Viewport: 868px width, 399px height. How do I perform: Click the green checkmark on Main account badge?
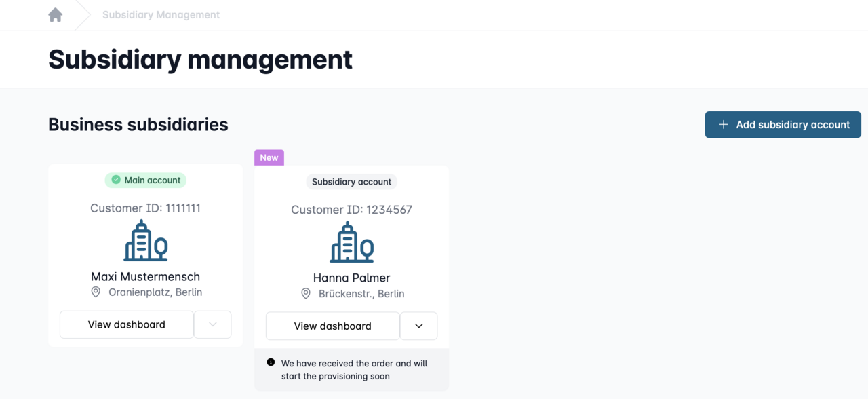116,180
